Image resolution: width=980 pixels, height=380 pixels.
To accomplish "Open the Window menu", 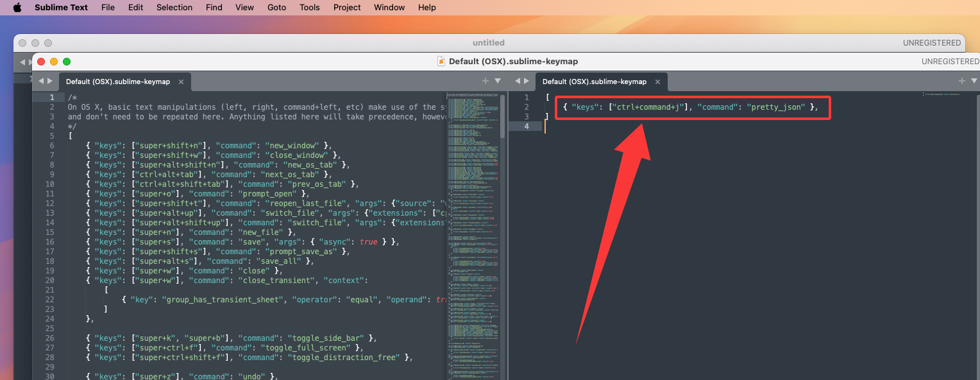I will (x=389, y=8).
